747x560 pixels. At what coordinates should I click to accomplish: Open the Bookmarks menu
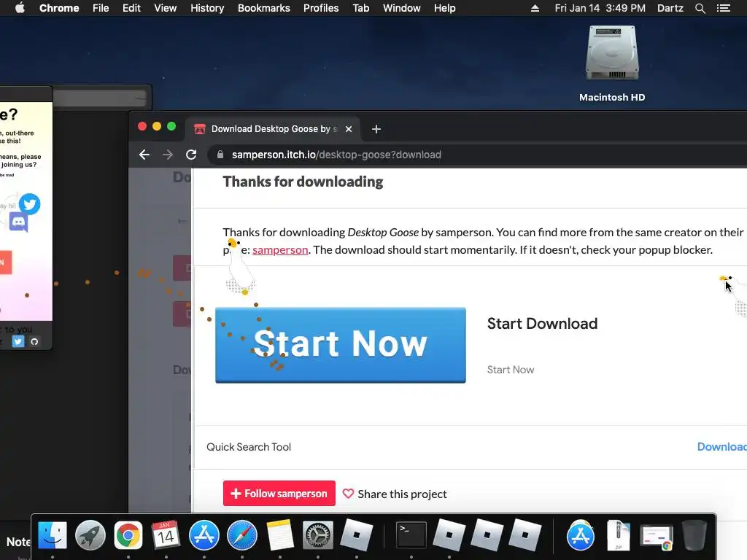click(264, 8)
